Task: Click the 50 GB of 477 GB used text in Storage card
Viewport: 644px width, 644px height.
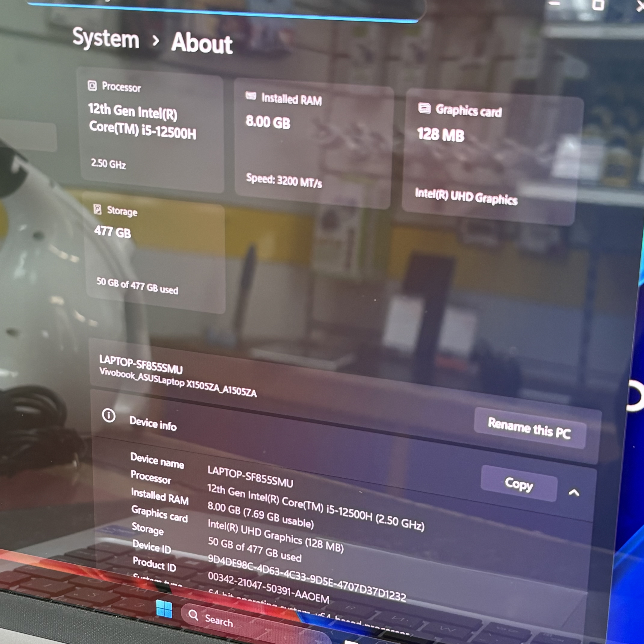Action: [137, 286]
